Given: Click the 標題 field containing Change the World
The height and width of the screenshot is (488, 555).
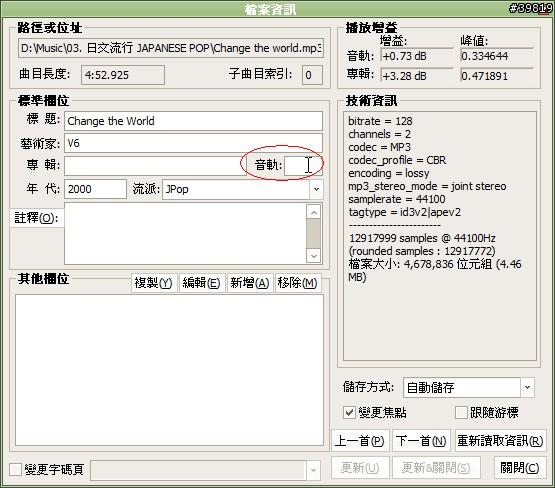Looking at the screenshot, I should [x=193, y=121].
